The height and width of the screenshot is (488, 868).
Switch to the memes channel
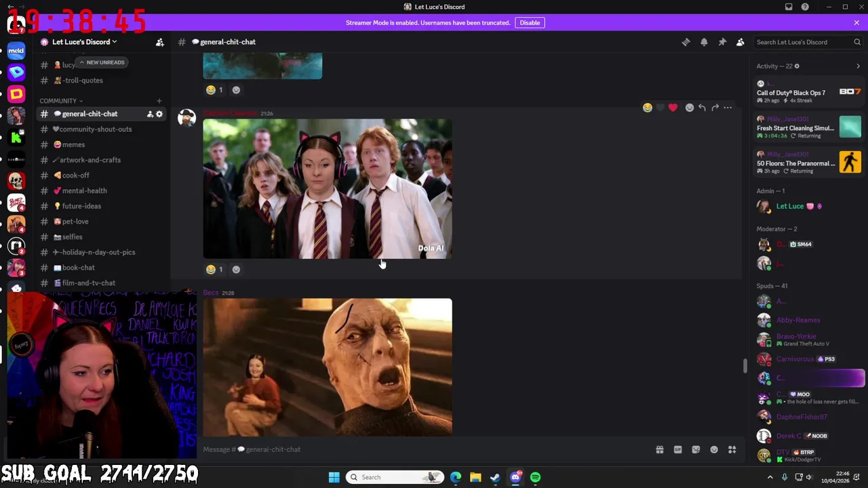(102, 144)
